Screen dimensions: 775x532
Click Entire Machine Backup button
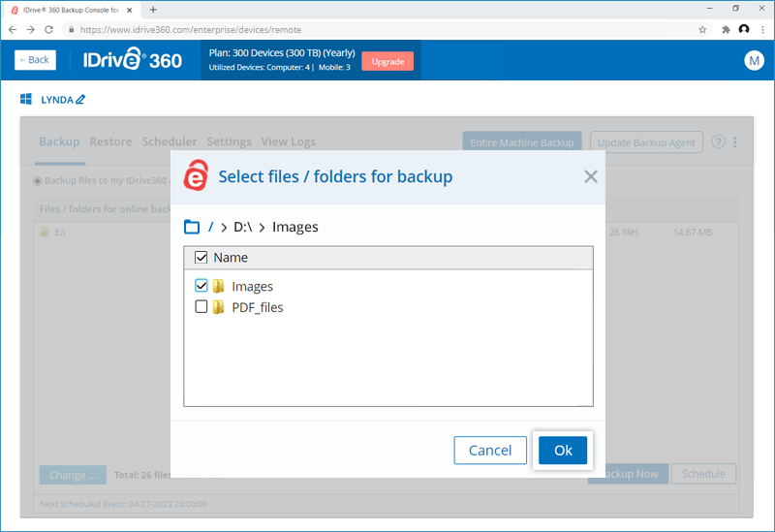point(522,142)
